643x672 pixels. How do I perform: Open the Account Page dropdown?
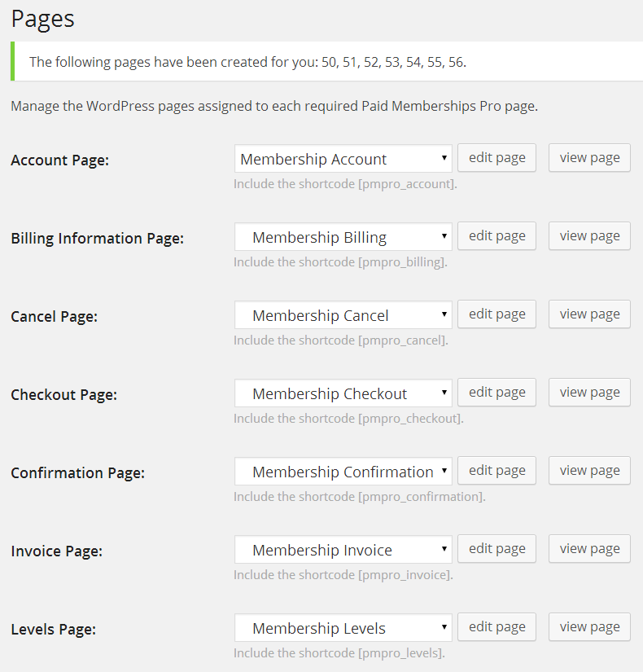pyautogui.click(x=343, y=158)
